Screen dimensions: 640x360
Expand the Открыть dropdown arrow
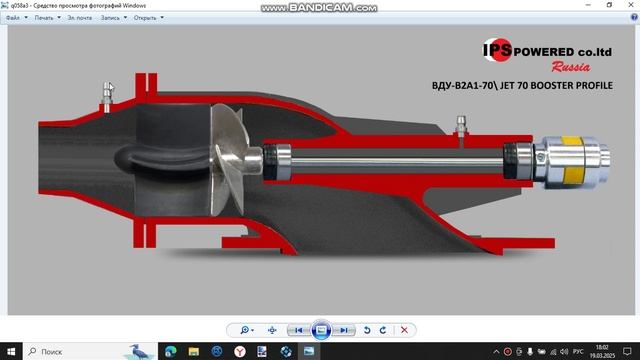162,18
